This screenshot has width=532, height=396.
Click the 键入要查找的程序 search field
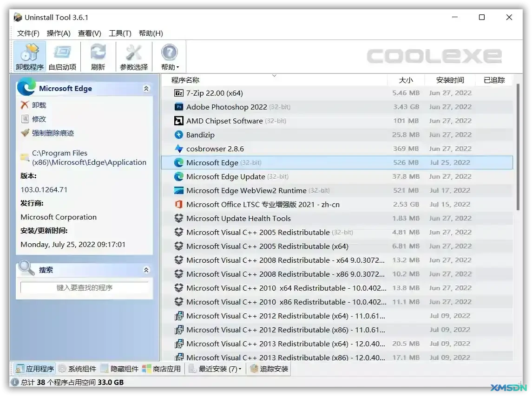coord(85,287)
